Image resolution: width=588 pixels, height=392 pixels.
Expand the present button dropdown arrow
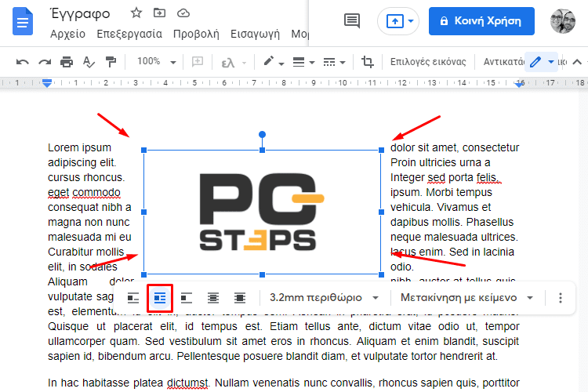click(411, 21)
